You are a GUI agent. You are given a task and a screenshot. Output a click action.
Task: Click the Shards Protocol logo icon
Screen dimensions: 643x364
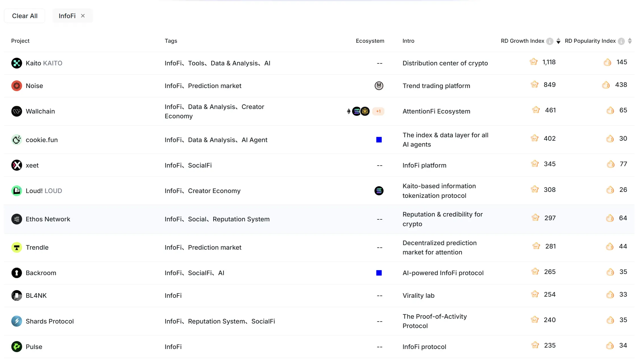point(17,321)
